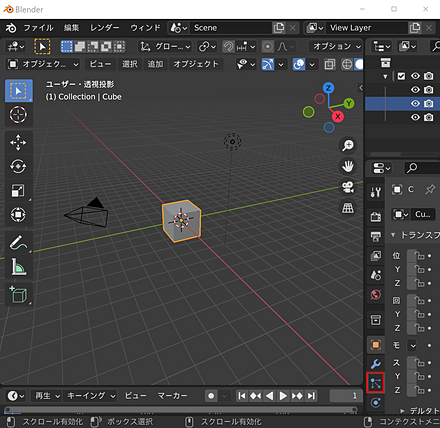Activate the Annotate pencil tool
The height and width of the screenshot is (428, 440).
click(x=18, y=242)
